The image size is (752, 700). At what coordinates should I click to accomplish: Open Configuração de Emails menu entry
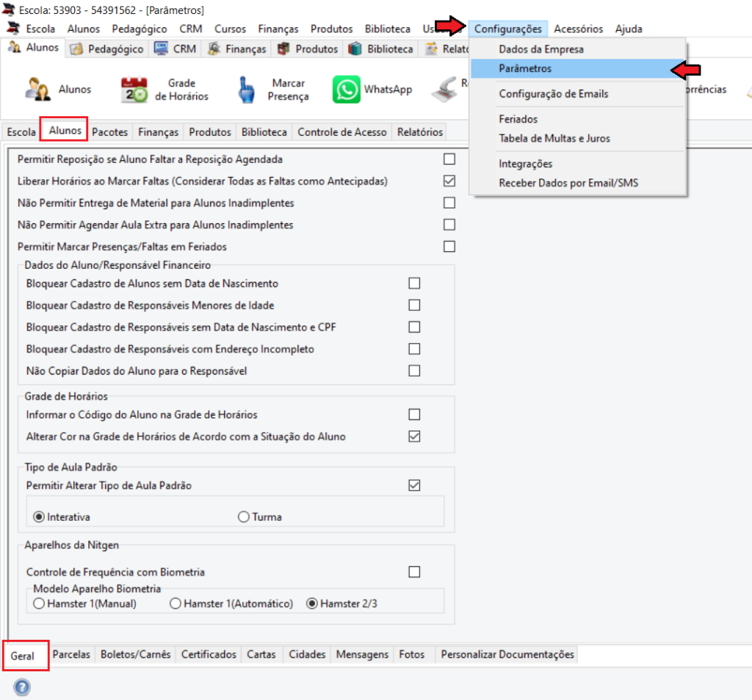tap(577, 93)
